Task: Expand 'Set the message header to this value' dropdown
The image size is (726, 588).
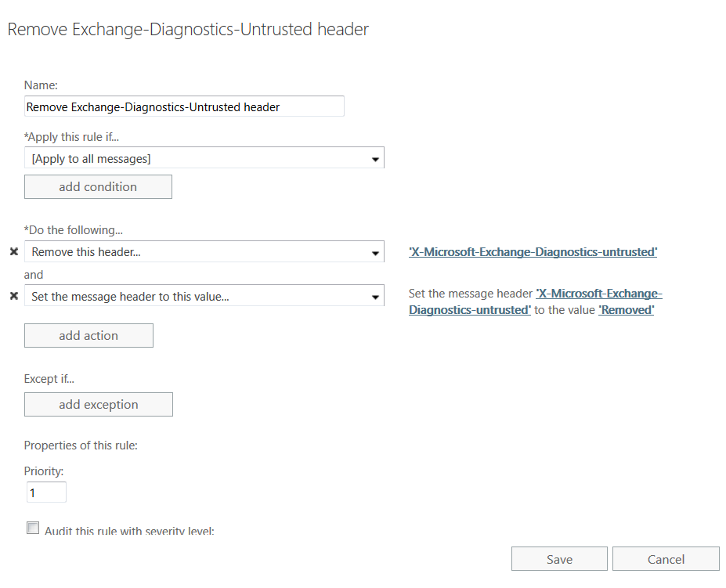Action: coord(204,296)
